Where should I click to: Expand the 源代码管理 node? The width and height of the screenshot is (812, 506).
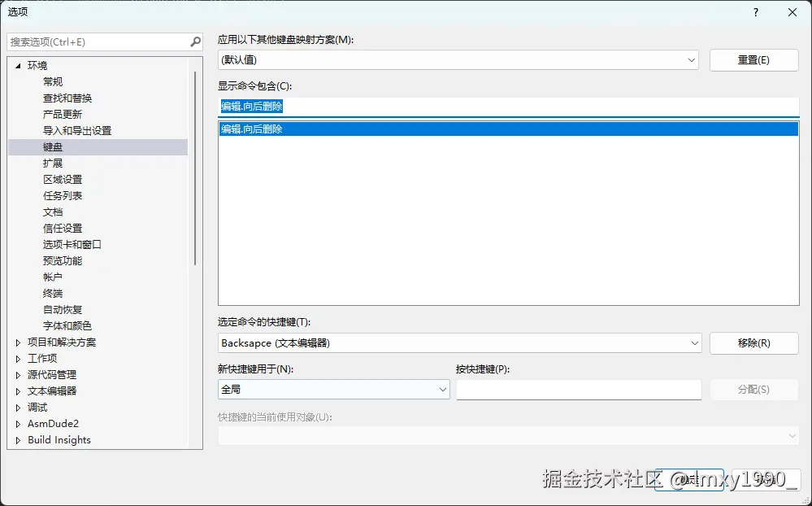pos(18,375)
